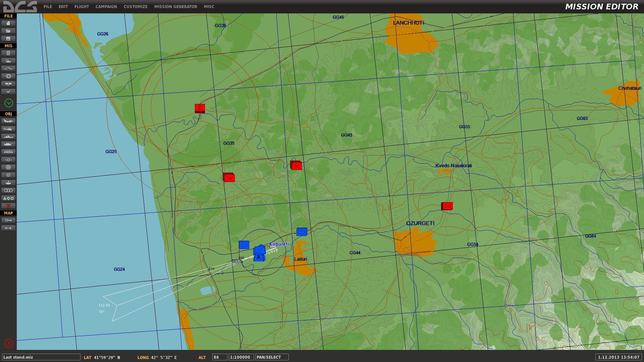Open an existing mission file
The width and height of the screenshot is (644, 362).
8,31
